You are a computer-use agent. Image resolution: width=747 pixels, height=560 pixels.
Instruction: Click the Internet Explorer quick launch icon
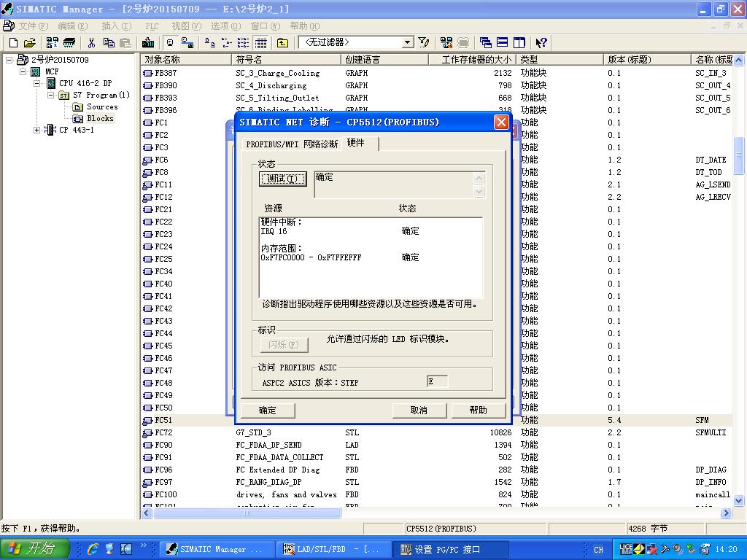[93, 549]
